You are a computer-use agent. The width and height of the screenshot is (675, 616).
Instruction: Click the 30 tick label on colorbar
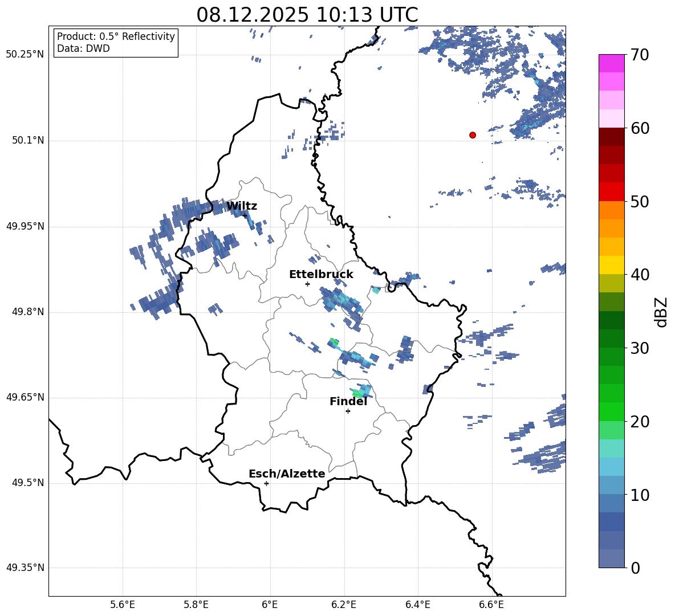pyautogui.click(x=640, y=348)
